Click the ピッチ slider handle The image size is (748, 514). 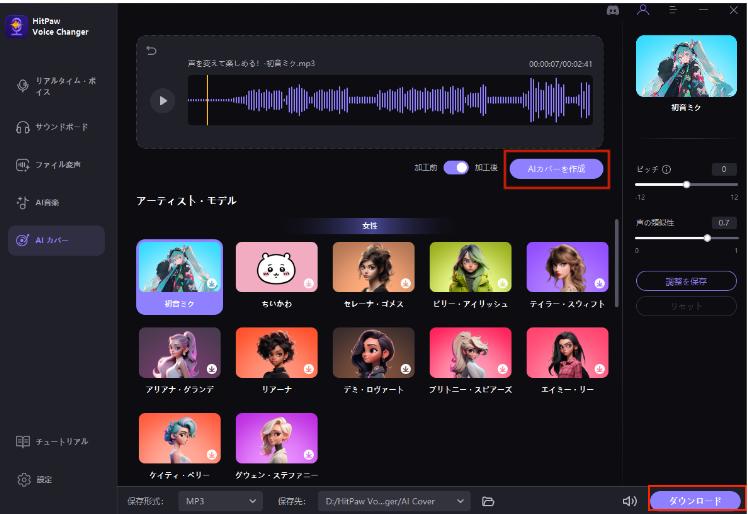pos(686,185)
